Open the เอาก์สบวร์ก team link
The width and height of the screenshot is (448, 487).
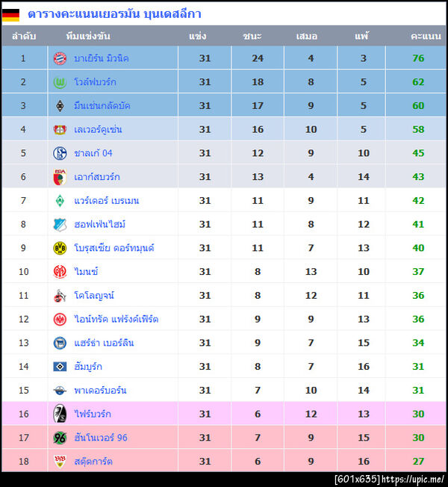tap(97, 177)
